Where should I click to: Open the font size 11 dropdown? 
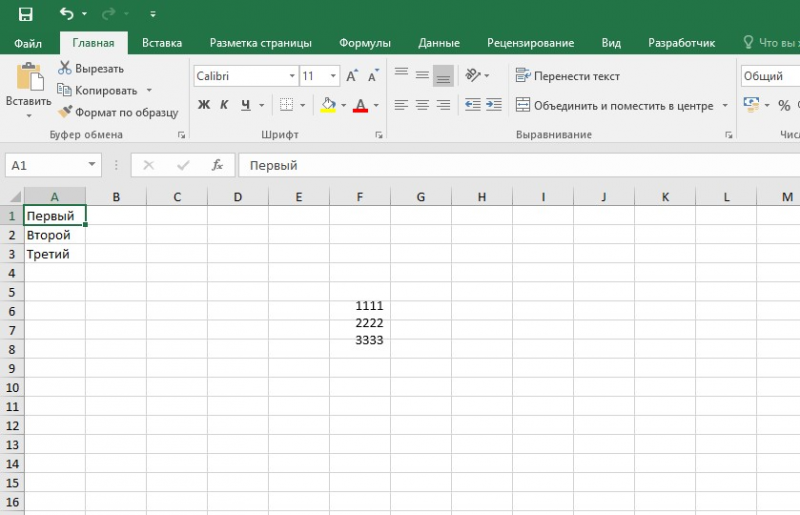pyautogui.click(x=333, y=76)
